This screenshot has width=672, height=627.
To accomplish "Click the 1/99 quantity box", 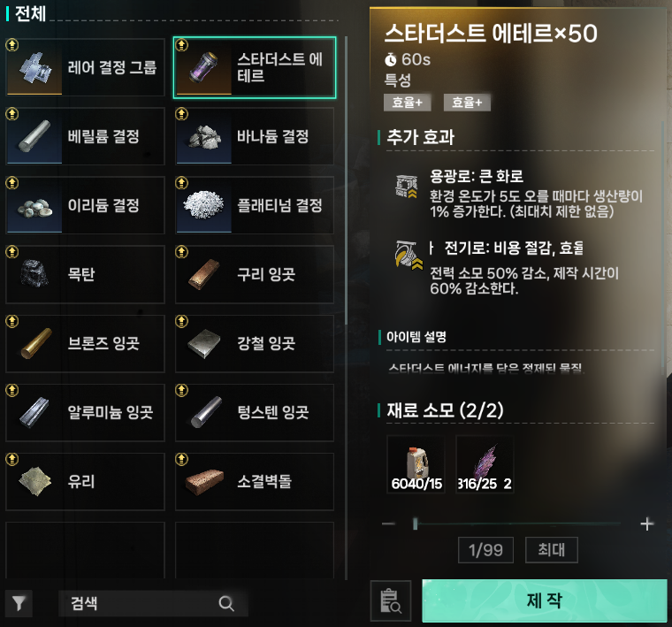I will [x=485, y=550].
